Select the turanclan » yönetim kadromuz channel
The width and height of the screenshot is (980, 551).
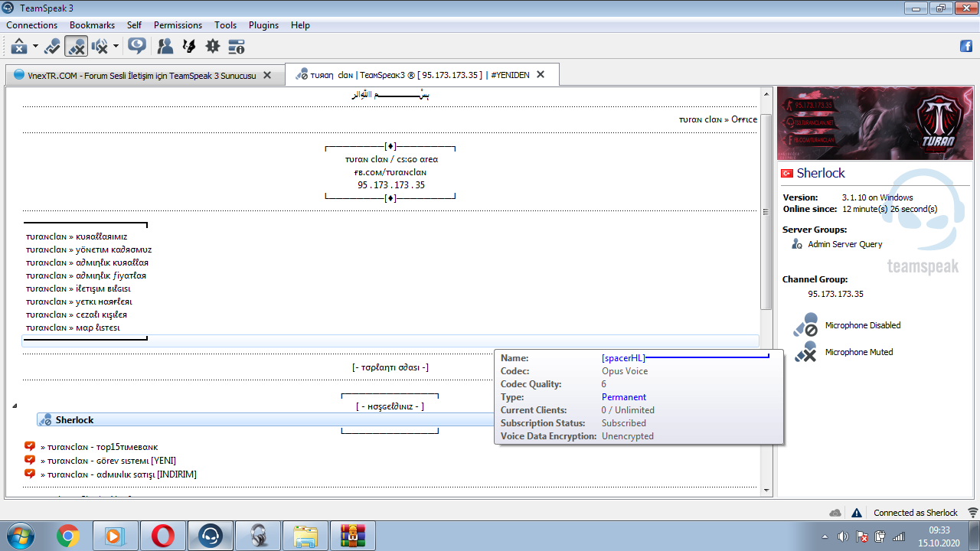[89, 249]
